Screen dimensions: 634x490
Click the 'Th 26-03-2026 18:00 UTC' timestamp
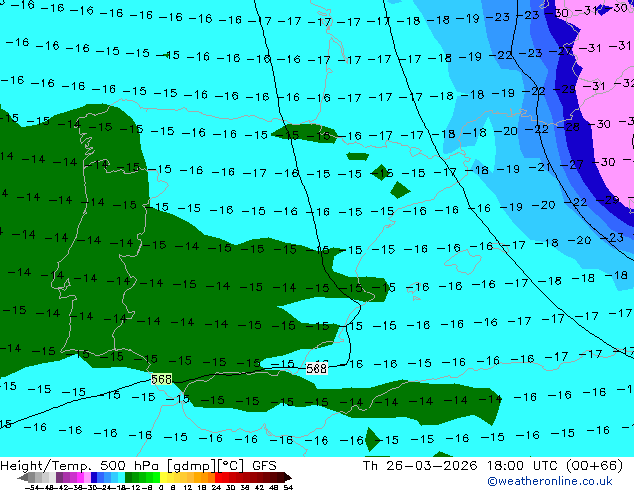pyautogui.click(x=459, y=466)
